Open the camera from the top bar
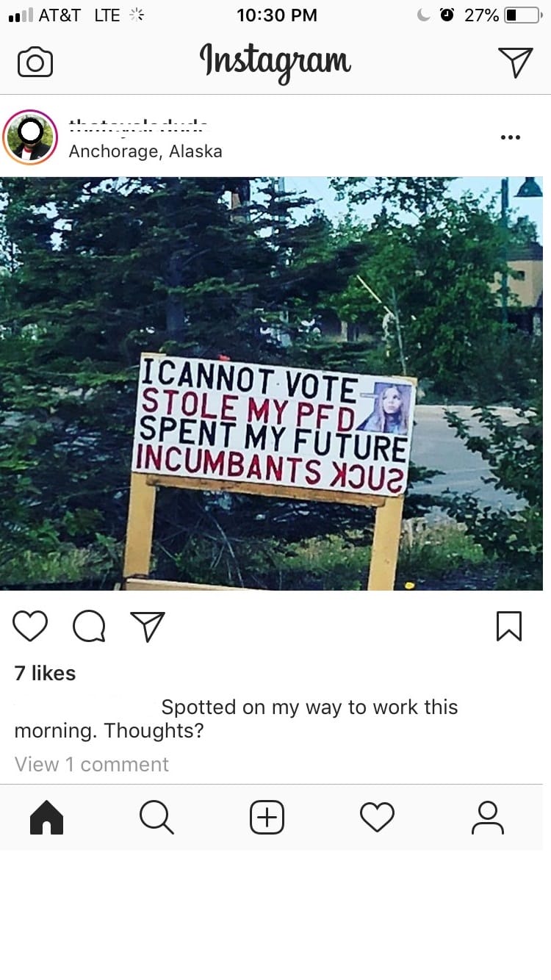This screenshot has width=551, height=980. 35,62
